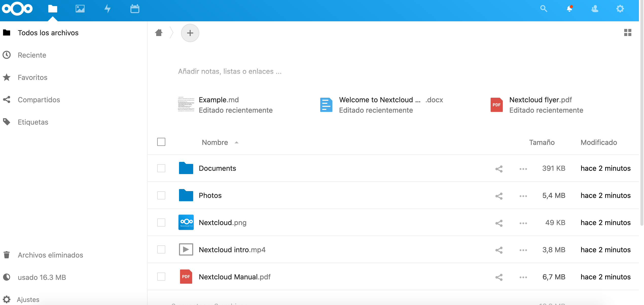Expand actions menu for Nextcloud.png
This screenshot has height=305, width=644.
click(x=523, y=223)
